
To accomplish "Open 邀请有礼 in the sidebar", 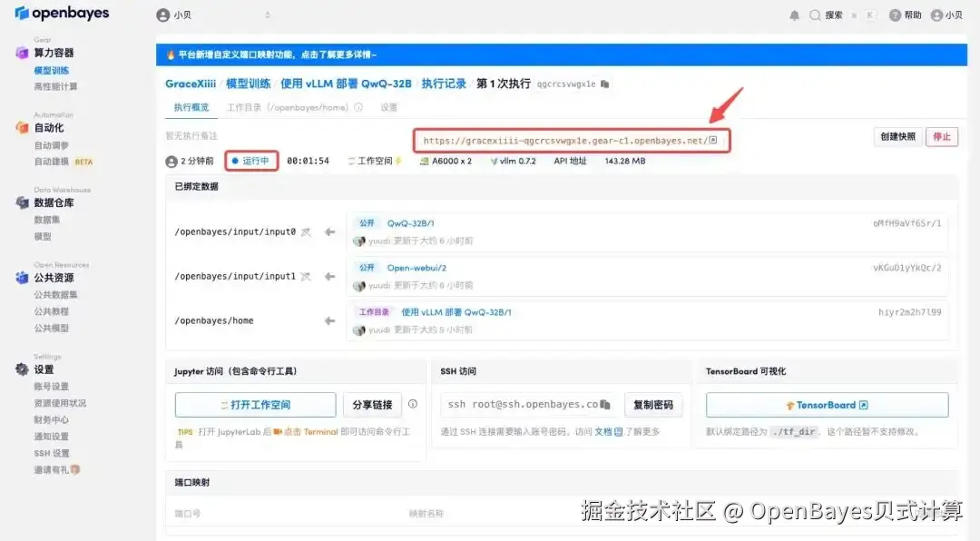I will tap(57, 469).
